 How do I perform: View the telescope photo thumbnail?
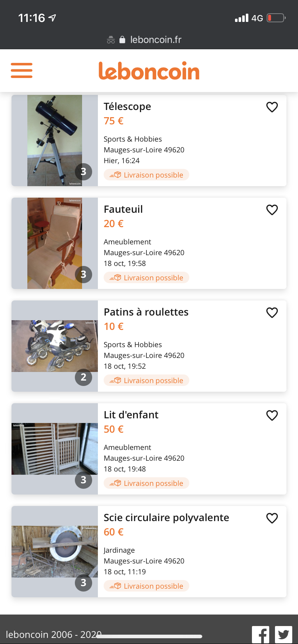pos(55,141)
